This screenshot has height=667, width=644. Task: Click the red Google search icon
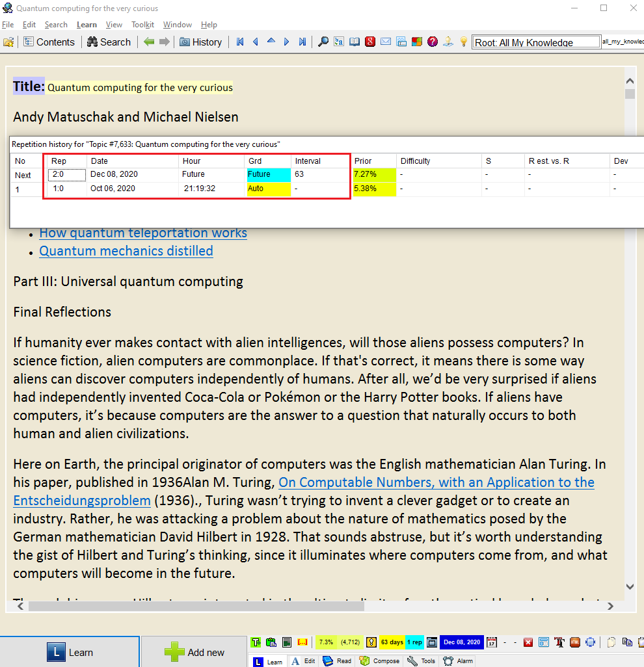pos(370,42)
